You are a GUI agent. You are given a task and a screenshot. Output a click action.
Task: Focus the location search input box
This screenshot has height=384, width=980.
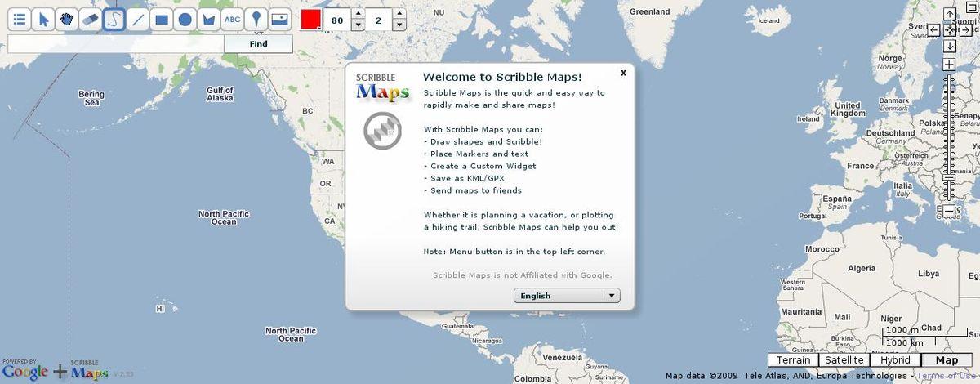tap(116, 44)
